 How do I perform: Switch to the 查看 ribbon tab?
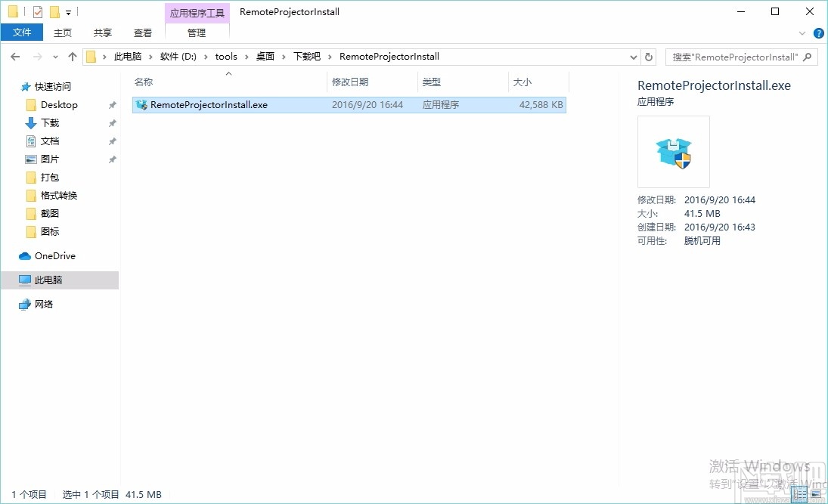pyautogui.click(x=143, y=32)
